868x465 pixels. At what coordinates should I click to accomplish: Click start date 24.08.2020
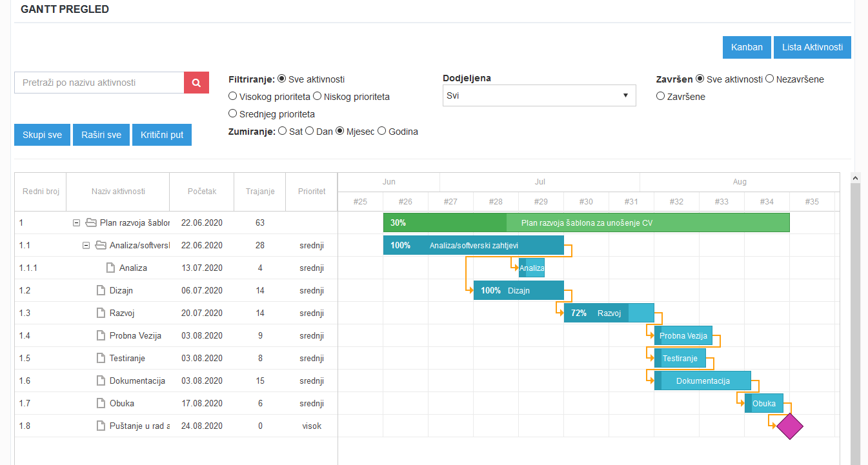point(202,426)
